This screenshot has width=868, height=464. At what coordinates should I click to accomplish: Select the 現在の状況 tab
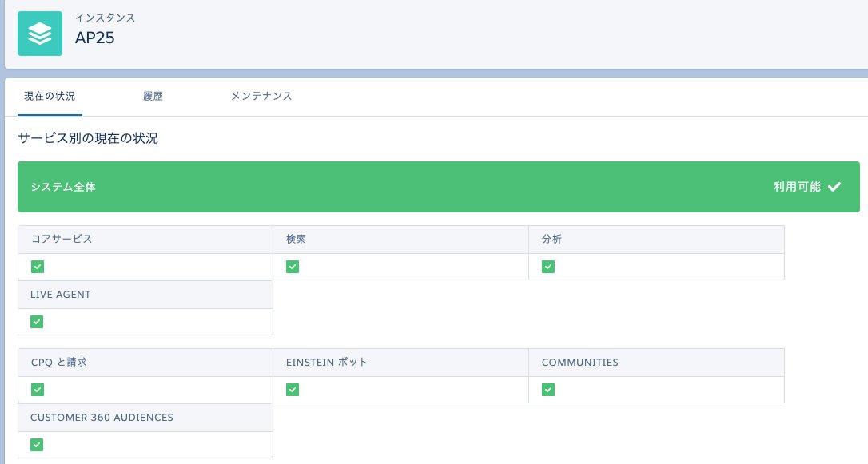coord(50,96)
